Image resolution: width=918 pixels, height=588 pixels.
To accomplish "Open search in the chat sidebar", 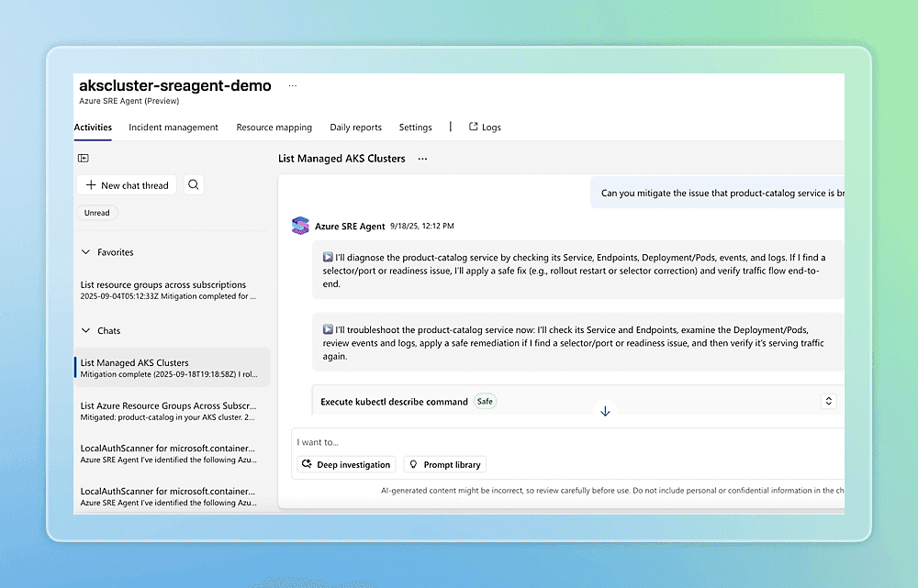I will pos(193,184).
